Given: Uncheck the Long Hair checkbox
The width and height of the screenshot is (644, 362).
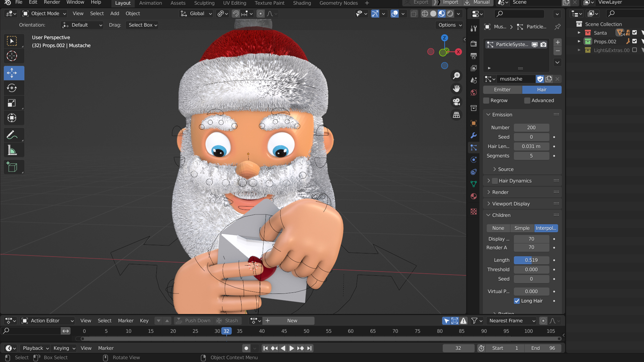Looking at the screenshot, I should click(517, 301).
